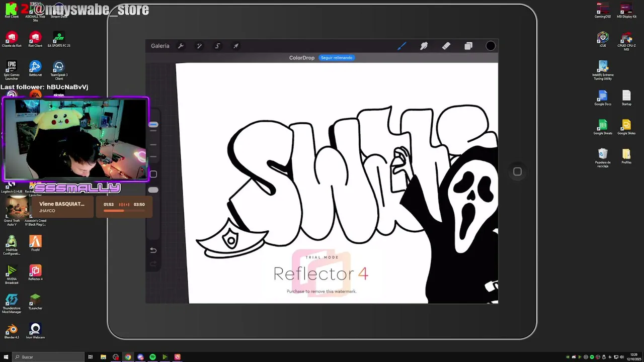Open TLauncher desktop shortcut
644x362 pixels.
coord(35,302)
